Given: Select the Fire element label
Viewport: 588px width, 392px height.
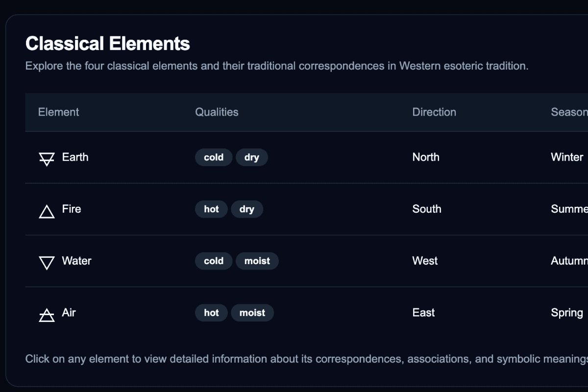Looking at the screenshot, I should click(x=72, y=209).
